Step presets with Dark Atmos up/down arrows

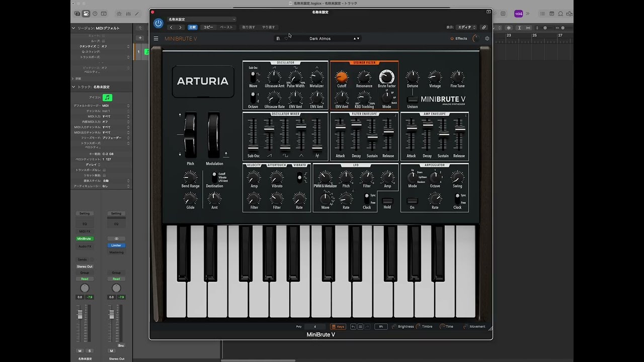pos(356,38)
